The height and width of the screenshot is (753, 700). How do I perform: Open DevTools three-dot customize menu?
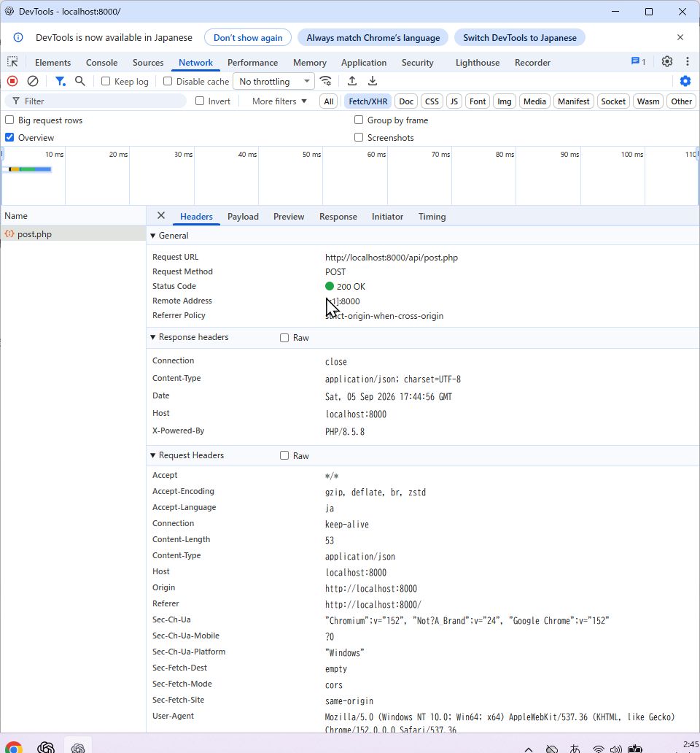pos(688,61)
